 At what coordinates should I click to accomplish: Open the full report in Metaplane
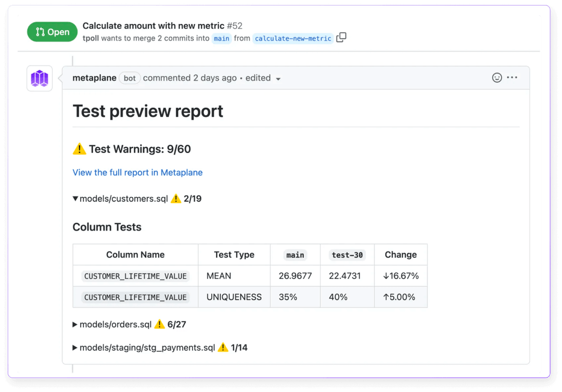point(137,172)
